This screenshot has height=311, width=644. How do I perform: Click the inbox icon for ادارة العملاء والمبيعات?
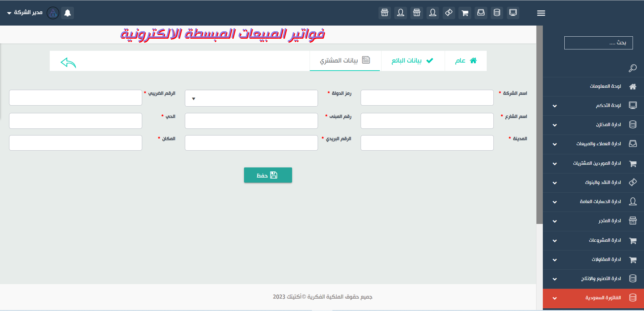pyautogui.click(x=633, y=144)
